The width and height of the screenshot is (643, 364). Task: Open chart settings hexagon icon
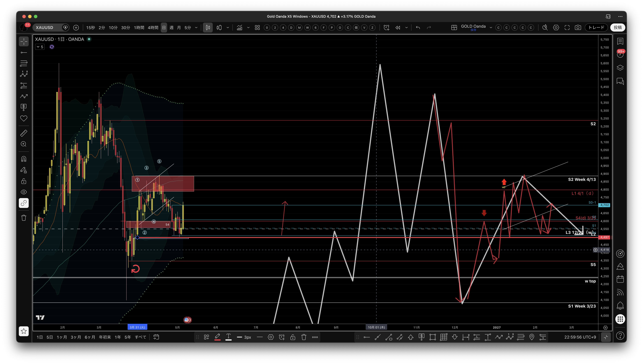pos(556,28)
